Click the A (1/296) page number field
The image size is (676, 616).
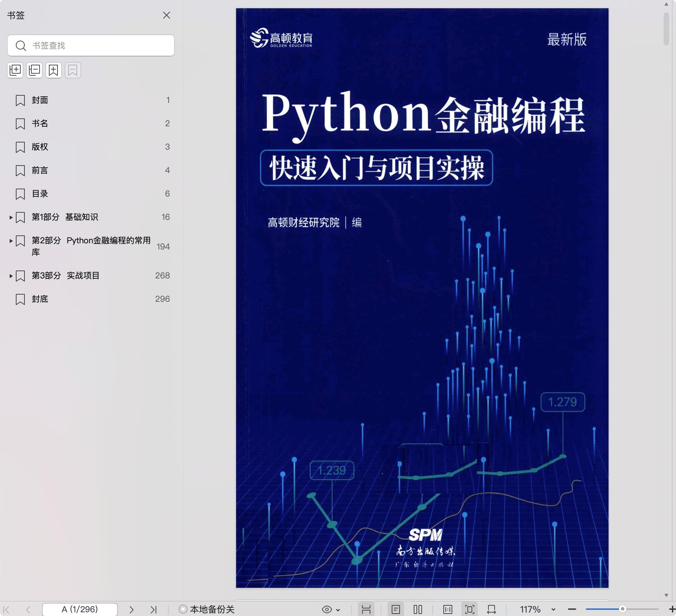[80, 609]
